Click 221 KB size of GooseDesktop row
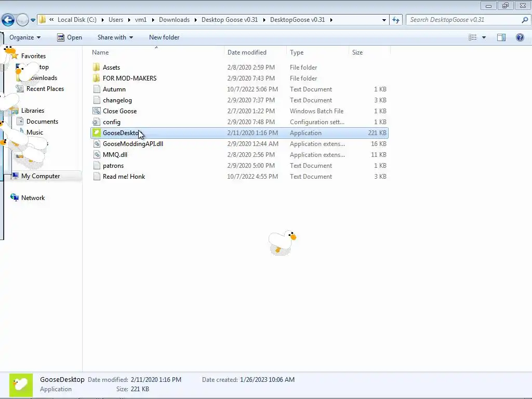The width and height of the screenshot is (532, 399). tap(377, 132)
